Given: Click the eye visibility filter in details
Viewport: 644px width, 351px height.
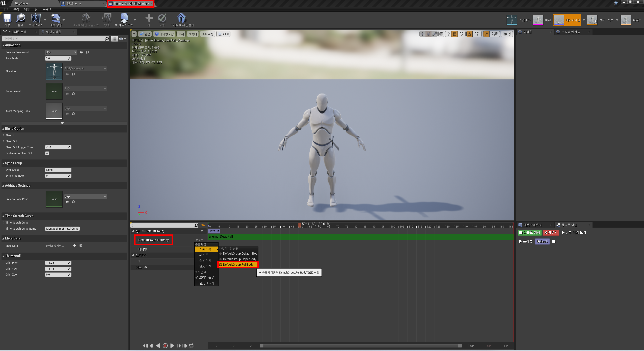Looking at the screenshot, I should [122, 39].
